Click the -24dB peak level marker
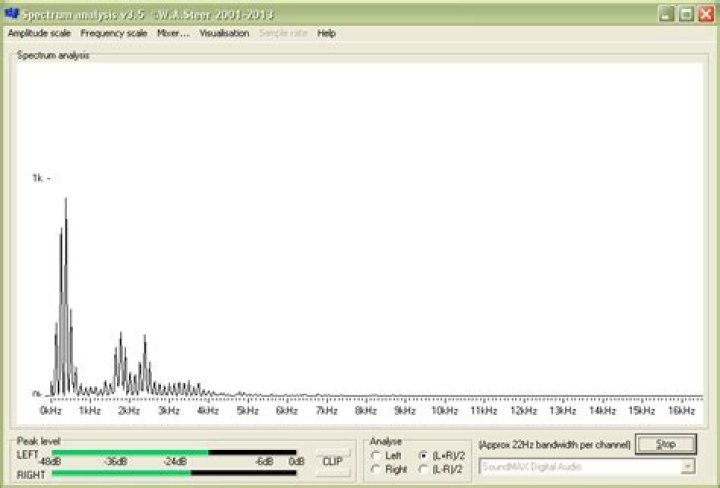Image resolution: width=720 pixels, height=488 pixels. point(175,462)
